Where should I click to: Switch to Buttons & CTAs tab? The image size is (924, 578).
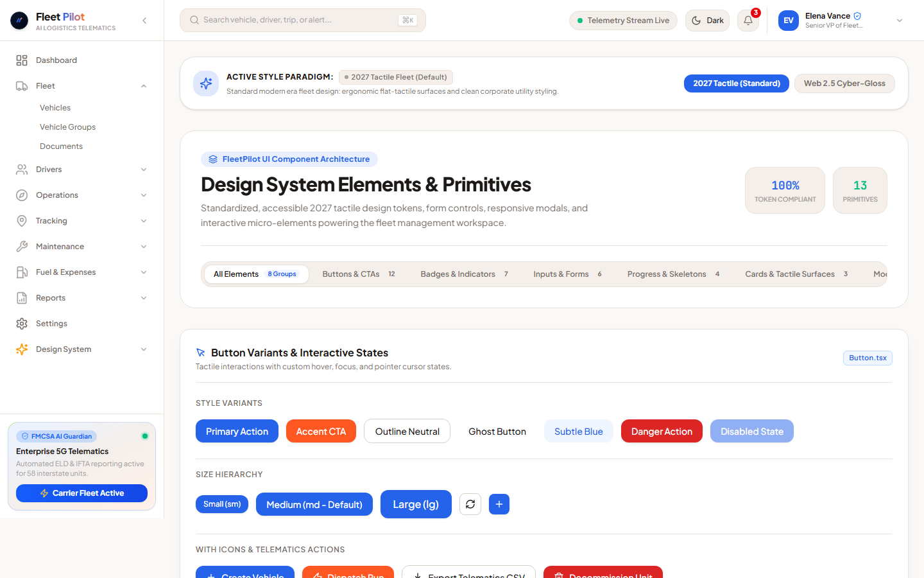click(x=359, y=274)
